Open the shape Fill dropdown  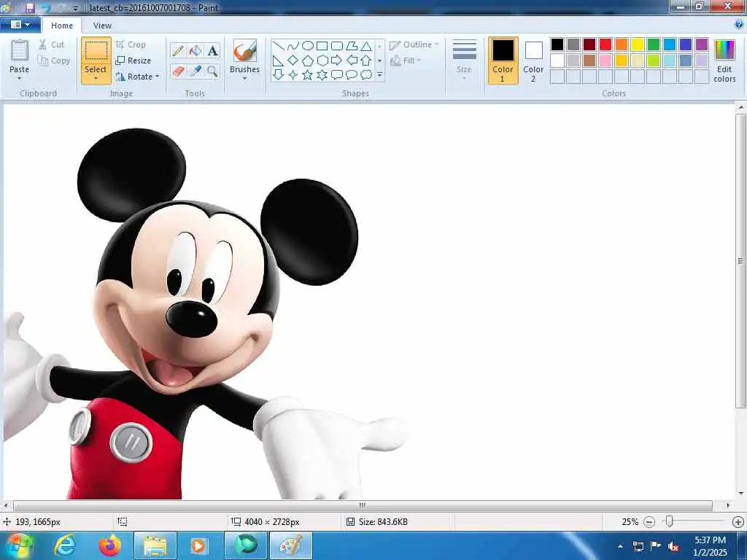(x=406, y=61)
